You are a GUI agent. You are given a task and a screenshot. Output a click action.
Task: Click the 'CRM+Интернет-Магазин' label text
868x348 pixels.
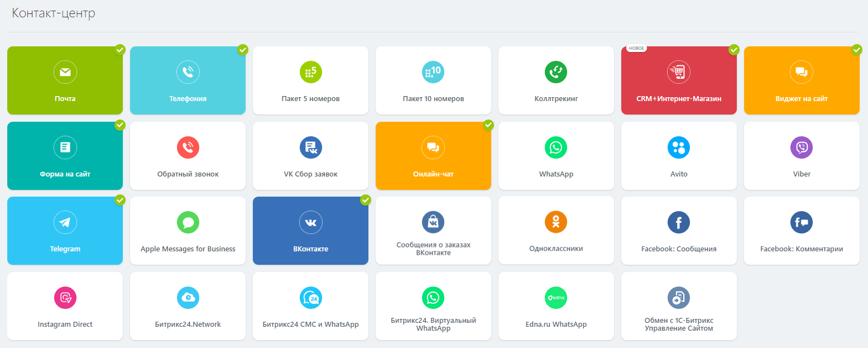click(679, 99)
